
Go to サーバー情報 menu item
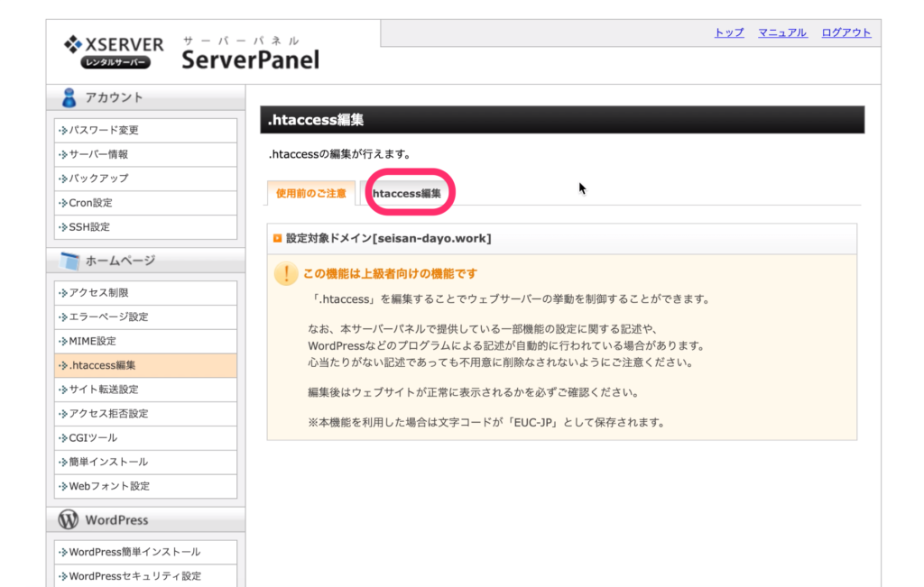pos(98,154)
